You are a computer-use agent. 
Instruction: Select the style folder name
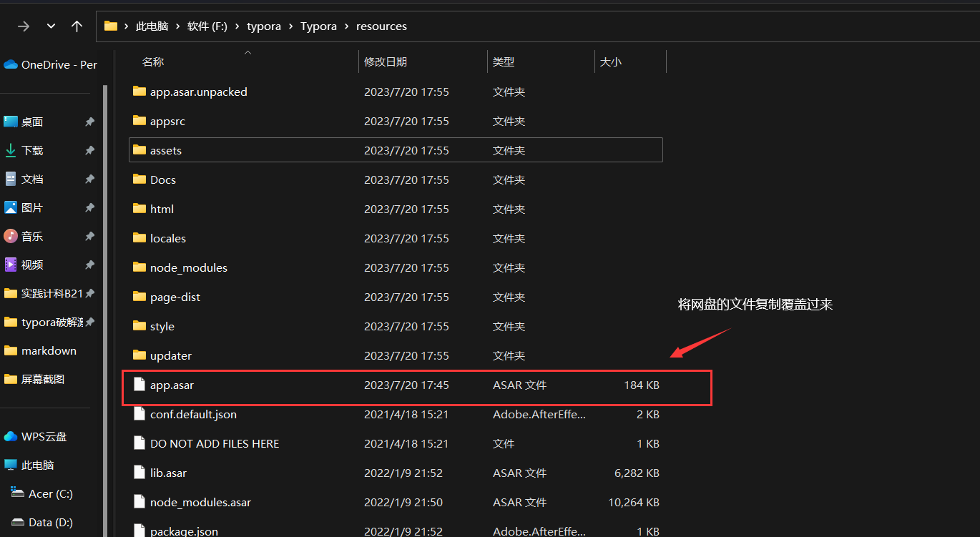(x=162, y=326)
